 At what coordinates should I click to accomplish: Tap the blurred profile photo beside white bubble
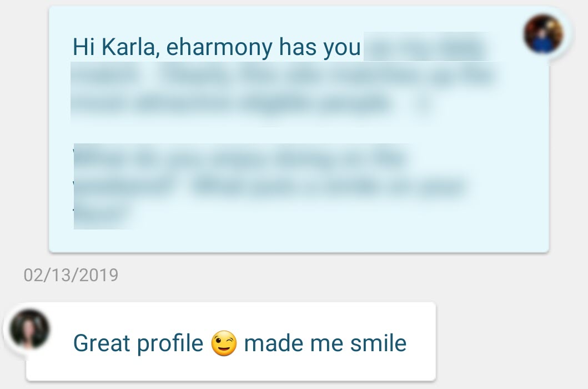pos(29,329)
